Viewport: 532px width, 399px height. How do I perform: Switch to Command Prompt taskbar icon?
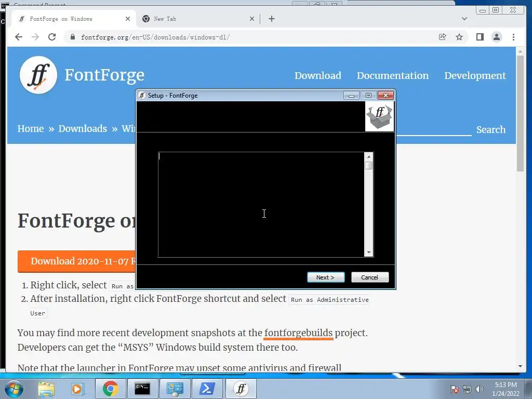click(x=142, y=389)
